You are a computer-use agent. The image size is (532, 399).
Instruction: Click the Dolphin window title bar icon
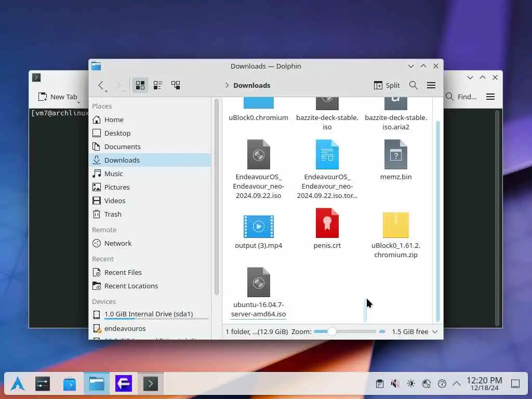[x=96, y=66]
